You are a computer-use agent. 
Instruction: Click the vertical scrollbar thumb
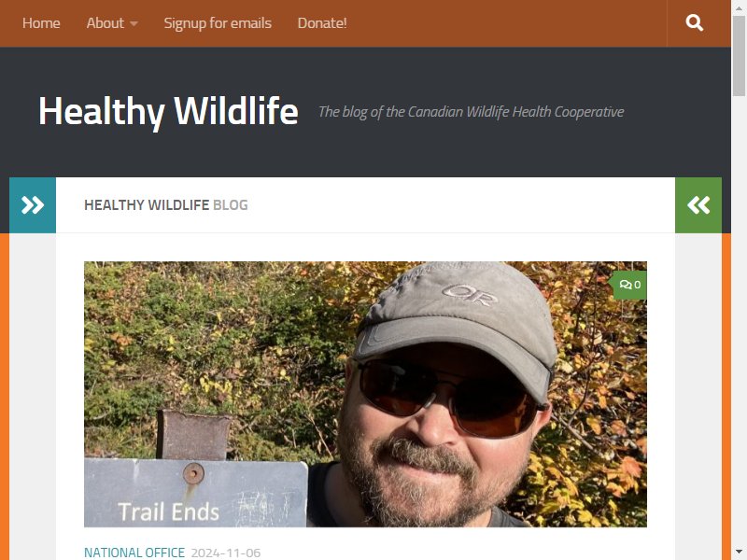point(739,56)
